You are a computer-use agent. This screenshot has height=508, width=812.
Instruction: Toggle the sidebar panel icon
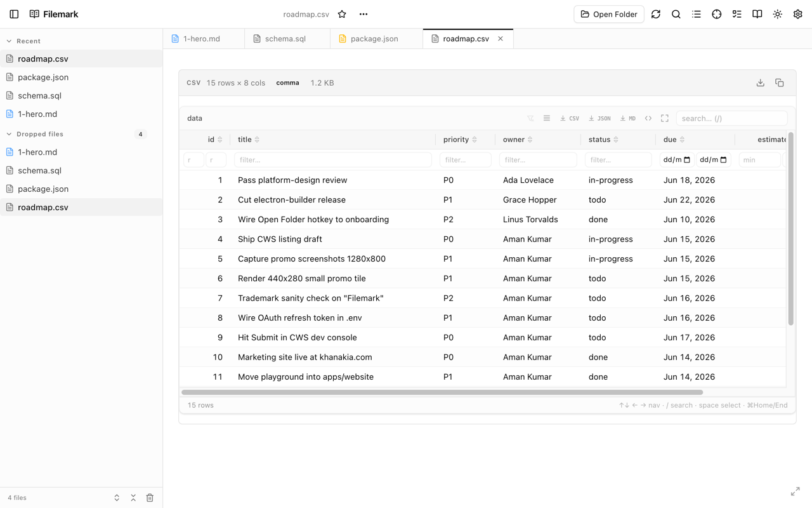pos(14,14)
